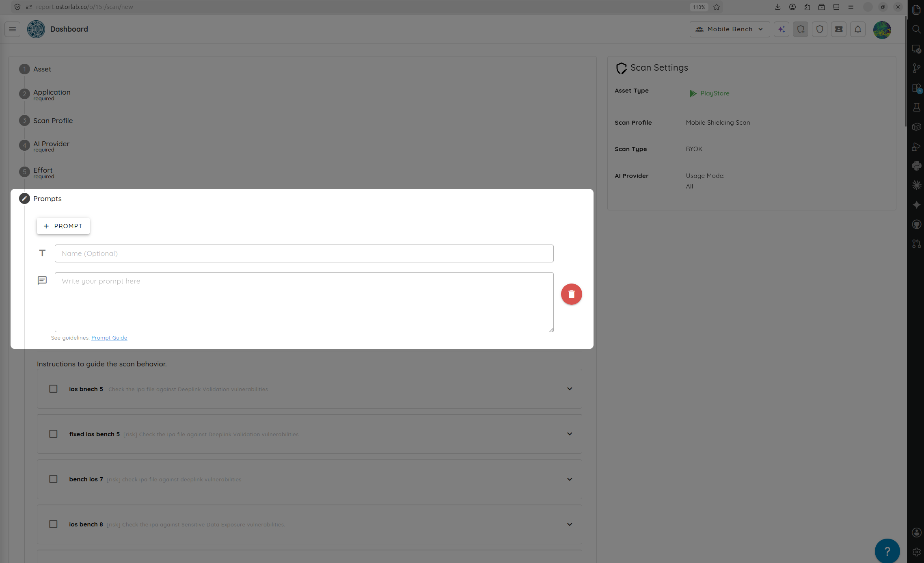924x563 pixels.
Task: Open Containers icon in VS Code activity bar
Action: [x=917, y=127]
